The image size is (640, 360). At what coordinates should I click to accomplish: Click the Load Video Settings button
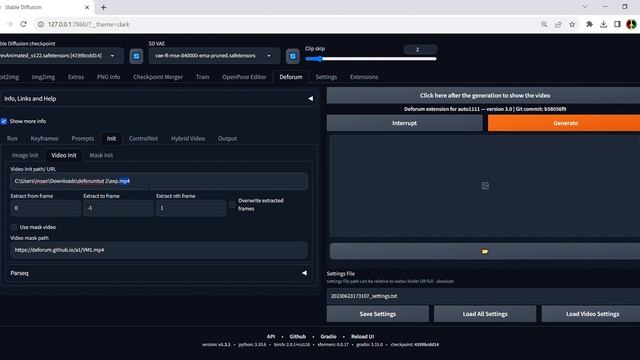pyautogui.click(x=592, y=314)
